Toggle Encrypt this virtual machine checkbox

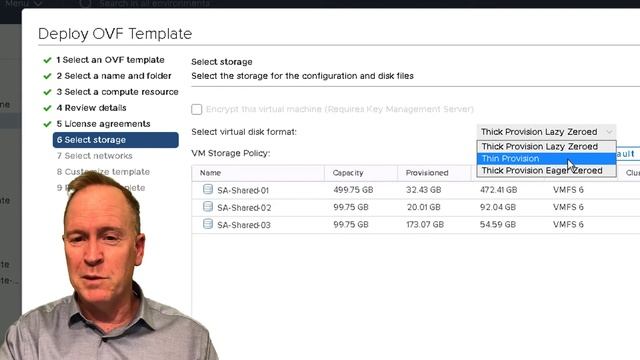tap(196, 109)
